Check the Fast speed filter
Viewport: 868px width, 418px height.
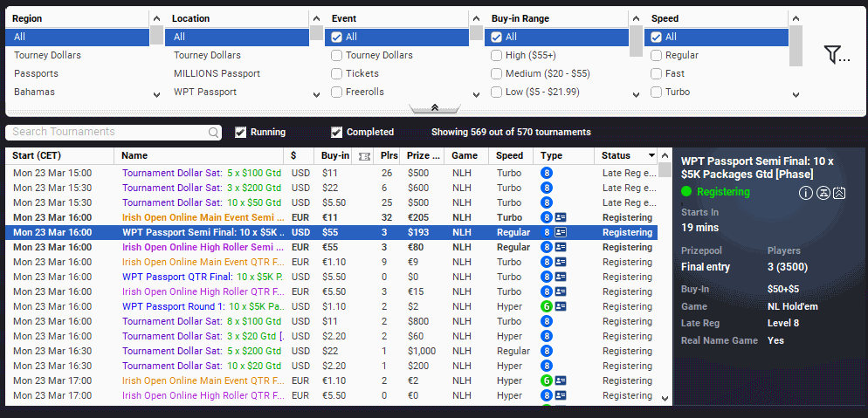[656, 73]
